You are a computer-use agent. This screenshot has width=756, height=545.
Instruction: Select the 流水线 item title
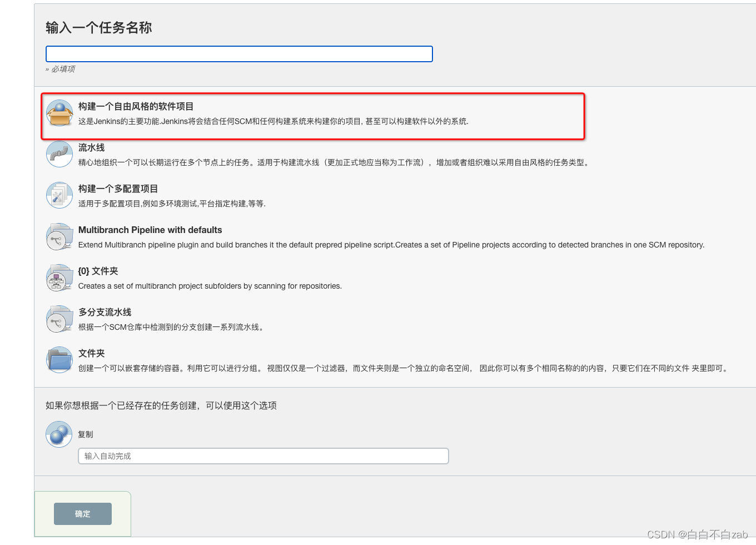point(92,147)
